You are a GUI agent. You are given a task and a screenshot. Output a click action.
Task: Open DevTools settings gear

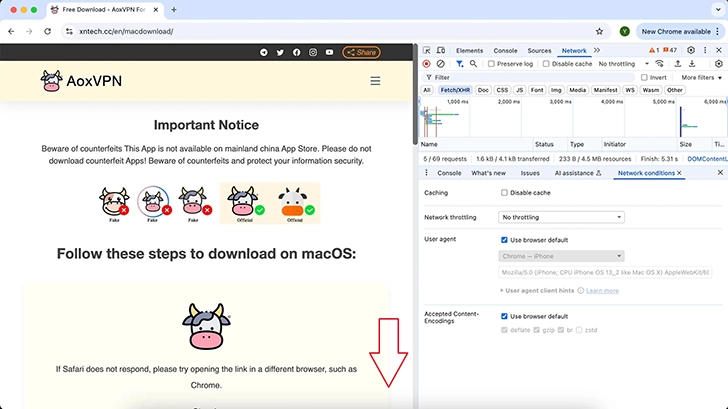[691, 50]
